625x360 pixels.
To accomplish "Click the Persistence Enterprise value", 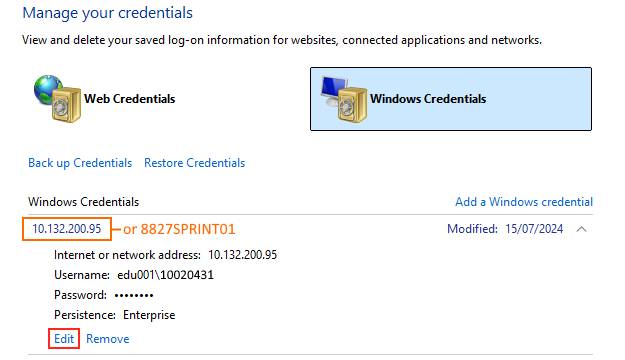I will point(149,315).
